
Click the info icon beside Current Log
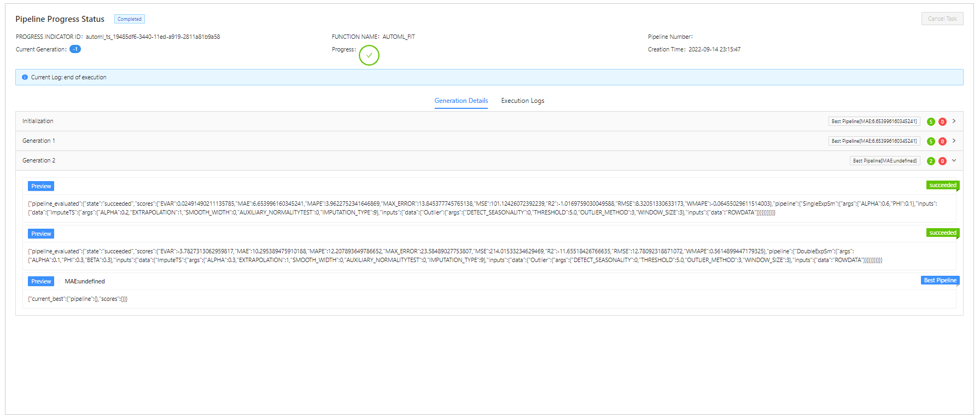(25, 77)
